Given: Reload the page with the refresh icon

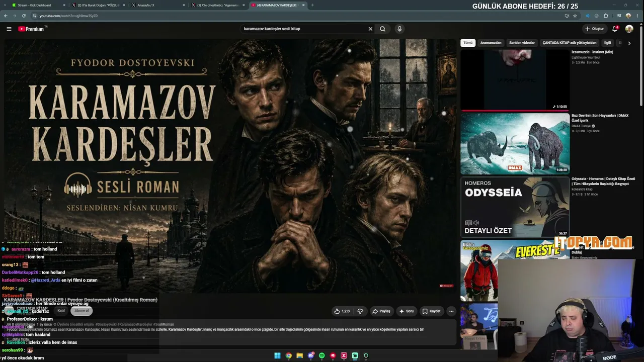Looking at the screenshot, I should 24,16.
